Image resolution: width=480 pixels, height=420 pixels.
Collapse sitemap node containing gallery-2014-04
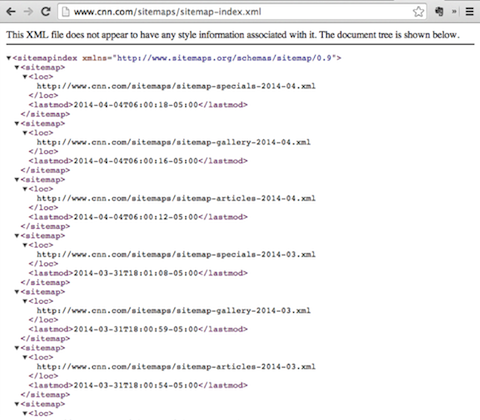(17, 123)
